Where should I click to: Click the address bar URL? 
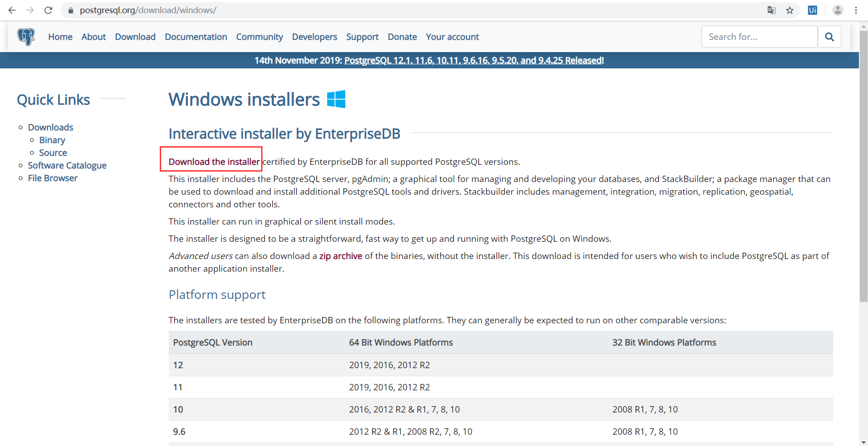148,10
